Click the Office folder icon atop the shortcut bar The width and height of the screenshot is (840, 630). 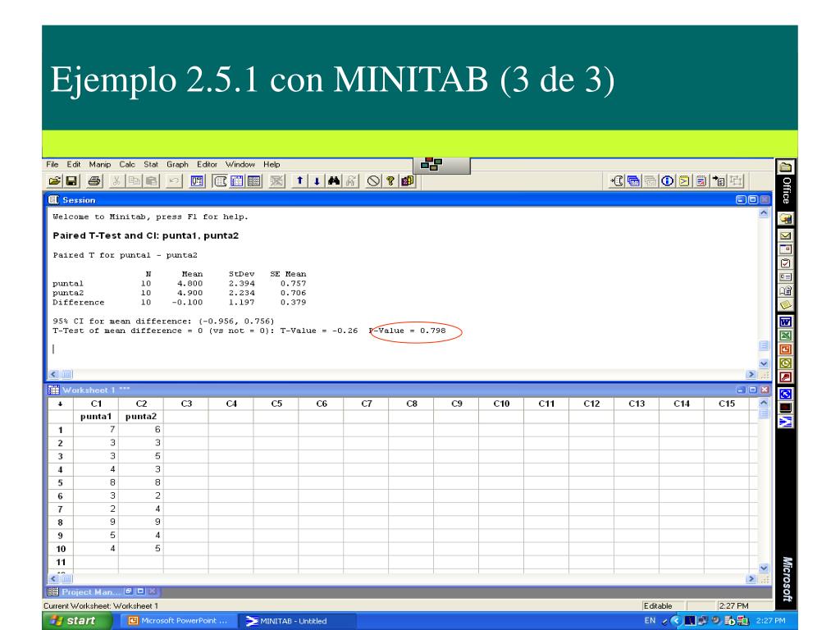pyautogui.click(x=785, y=167)
